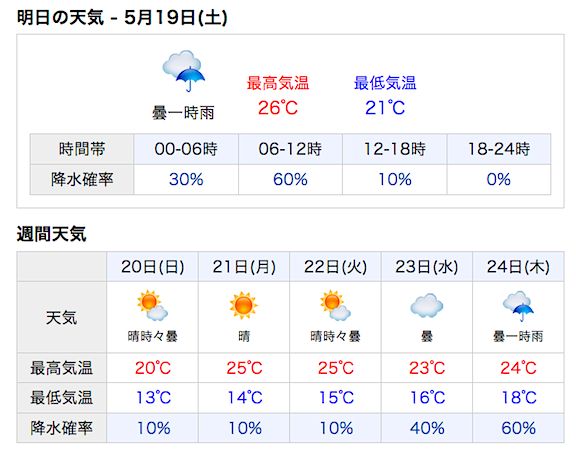This screenshot has width=576, height=453.
Task: Click the 60% precipitation value for 06-12時
Action: click(x=290, y=179)
